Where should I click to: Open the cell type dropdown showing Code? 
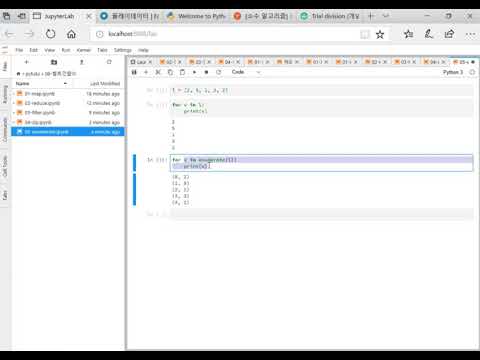(x=246, y=72)
